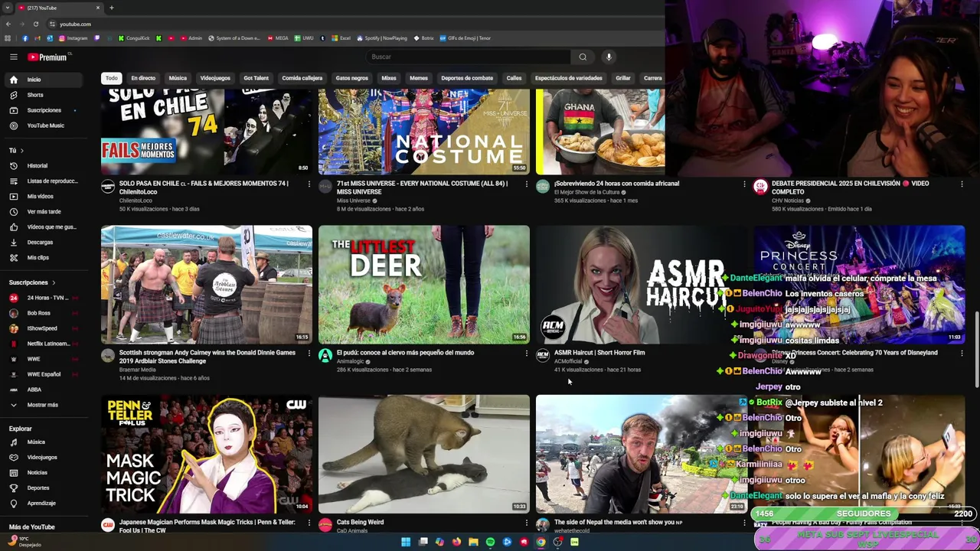Image resolution: width=980 pixels, height=551 pixels.
Task: Select the Got Talent filter chip
Action: pos(256,78)
